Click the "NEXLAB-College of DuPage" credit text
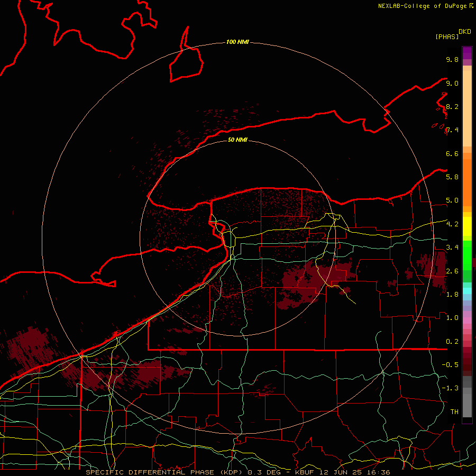Viewport: 476px width, 476px height. (422, 6)
